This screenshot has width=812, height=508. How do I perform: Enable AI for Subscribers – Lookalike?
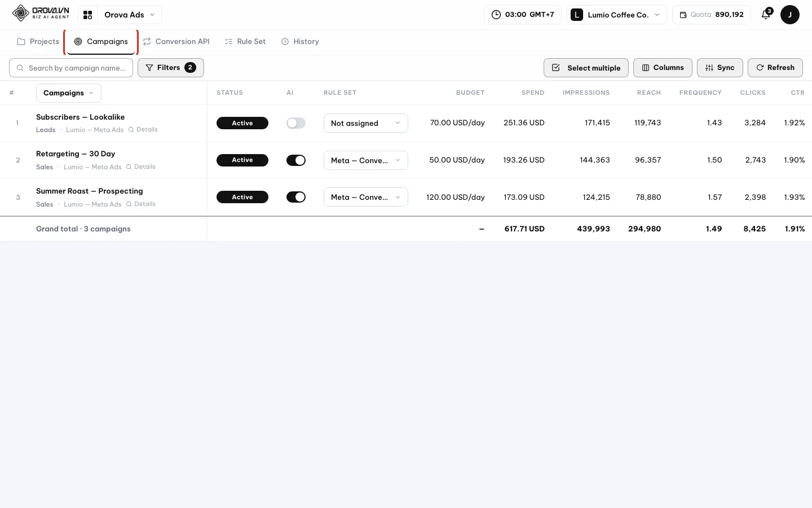tap(296, 123)
